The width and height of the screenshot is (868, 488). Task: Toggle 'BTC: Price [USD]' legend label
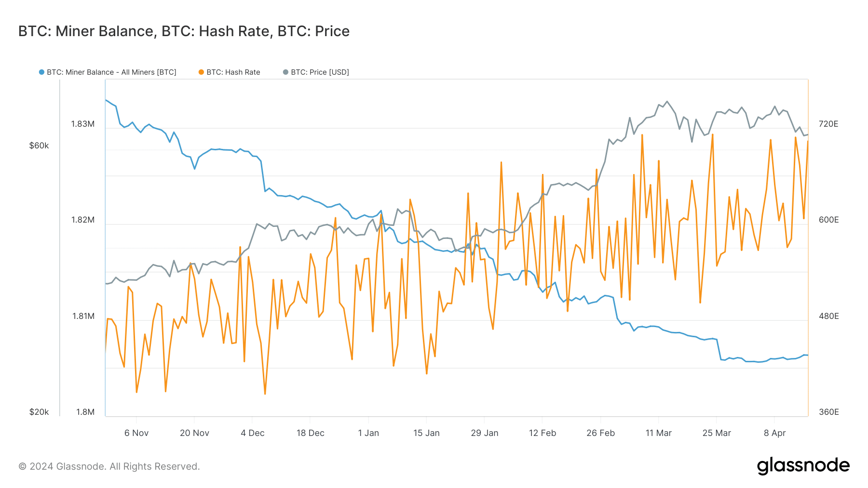pos(320,72)
